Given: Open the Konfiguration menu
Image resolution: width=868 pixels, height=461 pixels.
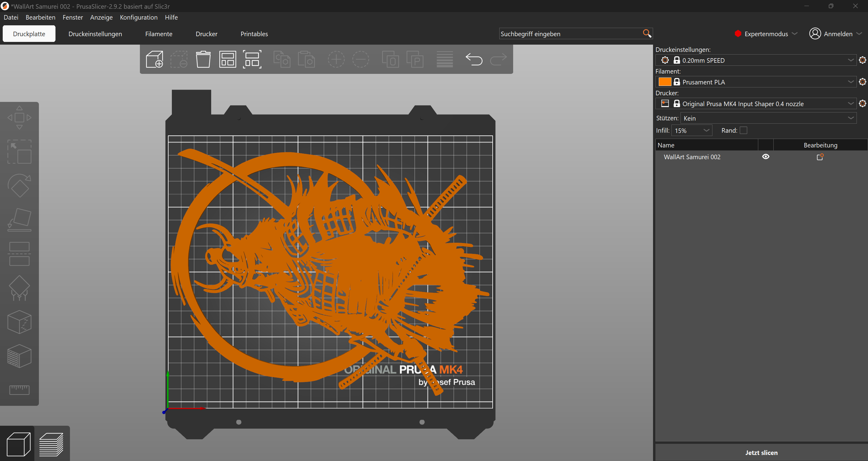Looking at the screenshot, I should pyautogui.click(x=138, y=17).
